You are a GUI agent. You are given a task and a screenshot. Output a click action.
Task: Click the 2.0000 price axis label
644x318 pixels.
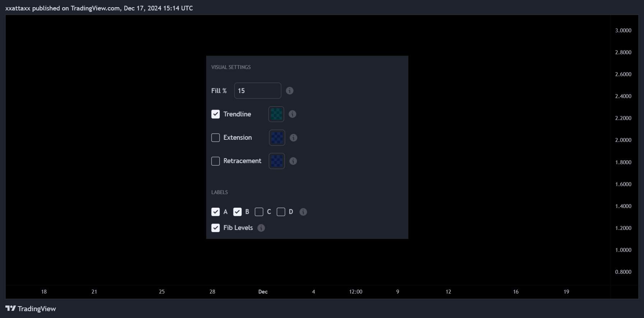coord(623,140)
